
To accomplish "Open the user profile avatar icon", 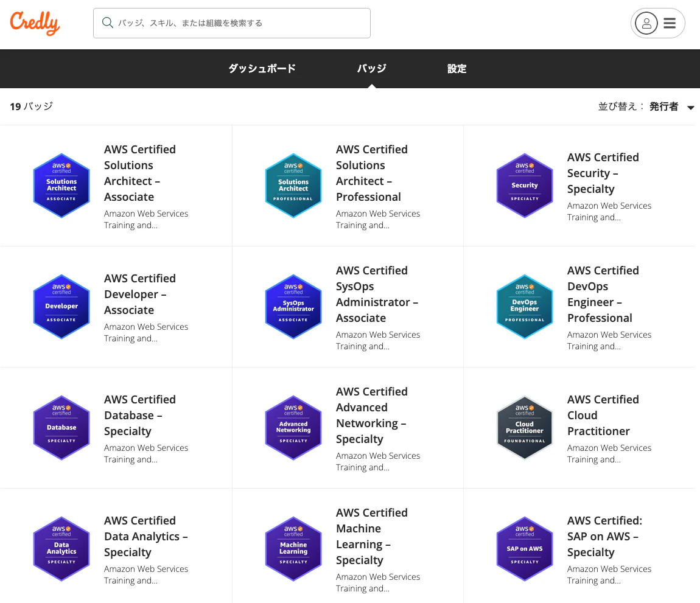I will (646, 23).
